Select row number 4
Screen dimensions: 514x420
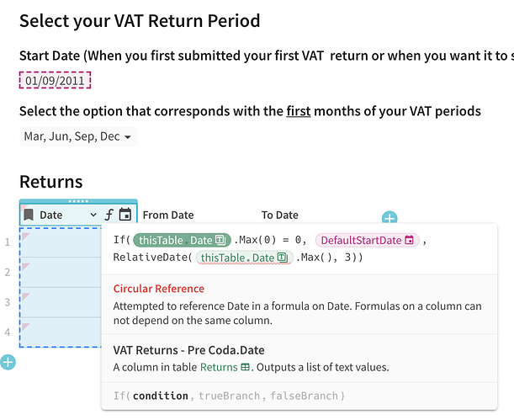[x=8, y=332]
